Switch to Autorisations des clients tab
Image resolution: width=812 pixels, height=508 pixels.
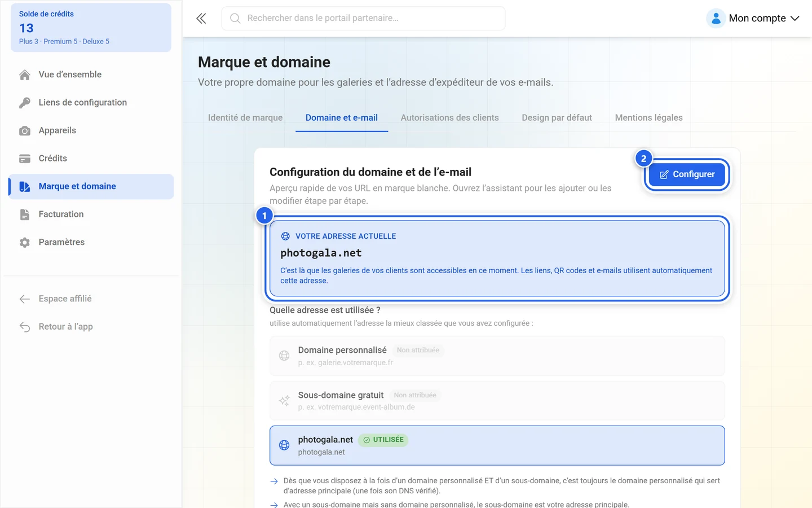[450, 117]
